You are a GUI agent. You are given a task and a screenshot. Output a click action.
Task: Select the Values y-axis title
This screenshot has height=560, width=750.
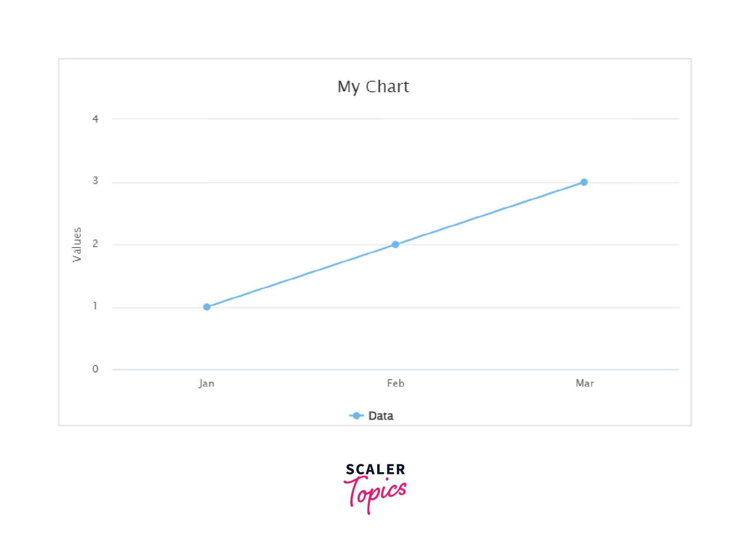tap(77, 244)
